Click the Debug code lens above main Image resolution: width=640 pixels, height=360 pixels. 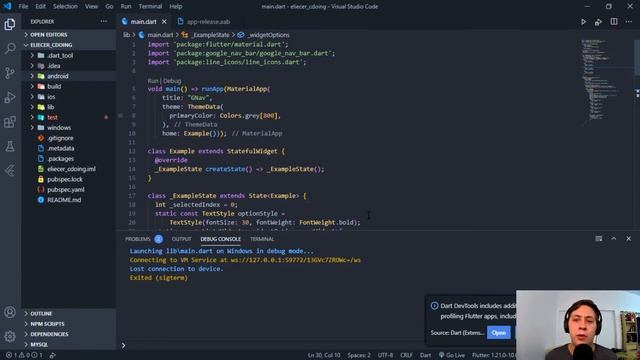click(172, 81)
